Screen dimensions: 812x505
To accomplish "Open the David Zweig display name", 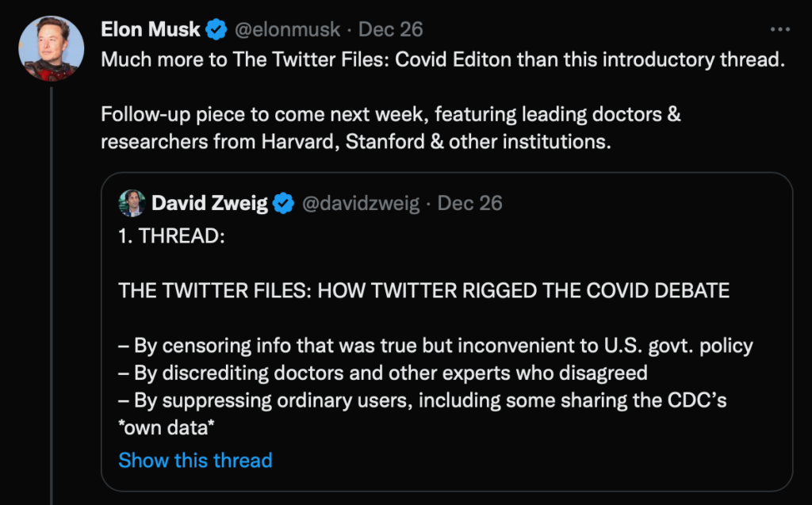I will coord(209,204).
